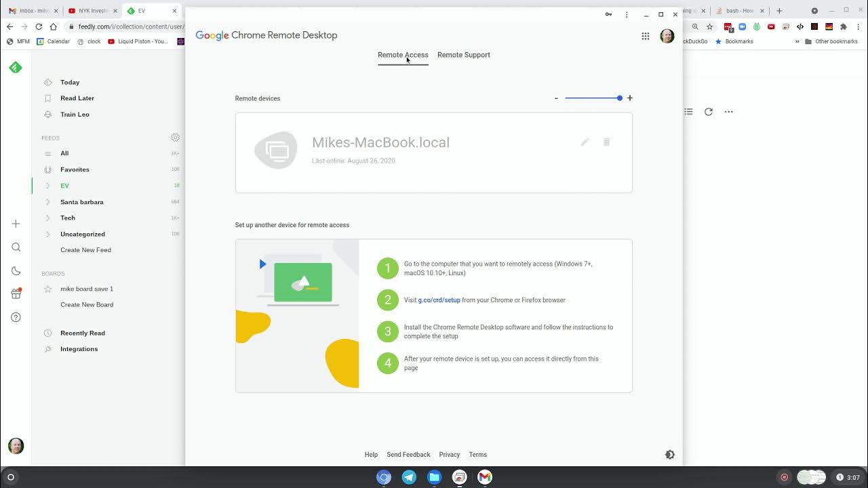Image resolution: width=868 pixels, height=488 pixels.
Task: Click the Feedly search icon
Action: (16, 247)
